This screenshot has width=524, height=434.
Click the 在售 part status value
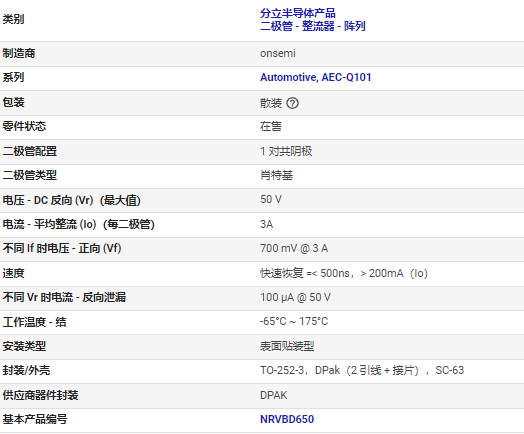click(x=271, y=126)
